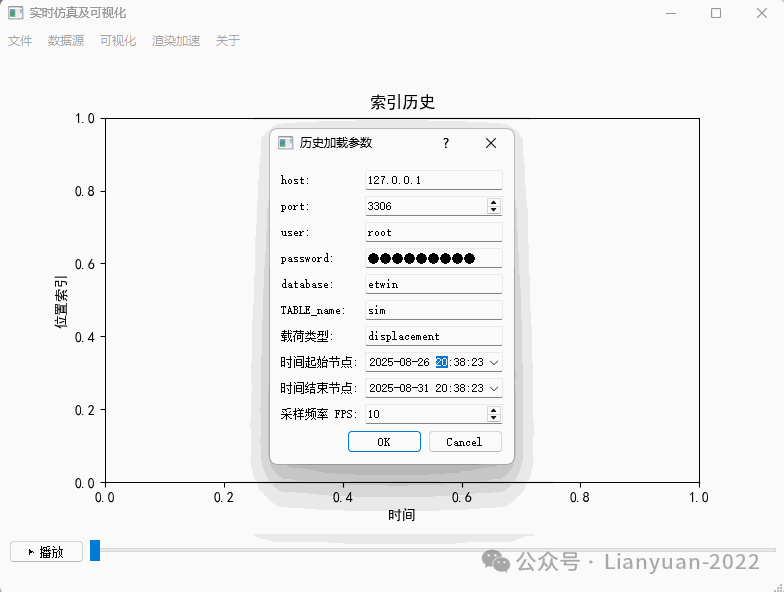Expand the 时间起始节点 date dropdown
The height and width of the screenshot is (592, 784).
(x=494, y=362)
